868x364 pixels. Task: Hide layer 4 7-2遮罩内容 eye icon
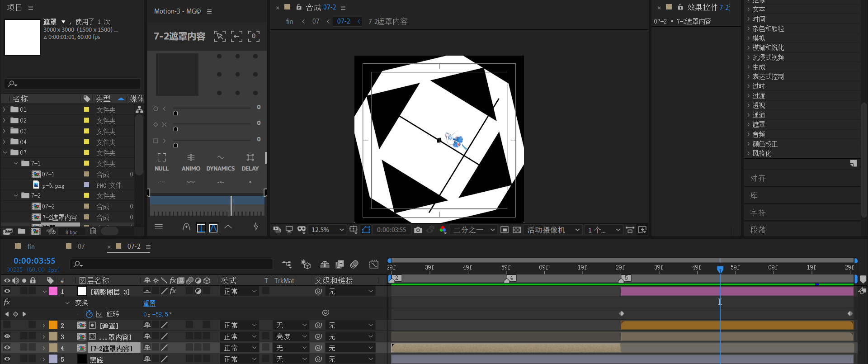(7, 348)
